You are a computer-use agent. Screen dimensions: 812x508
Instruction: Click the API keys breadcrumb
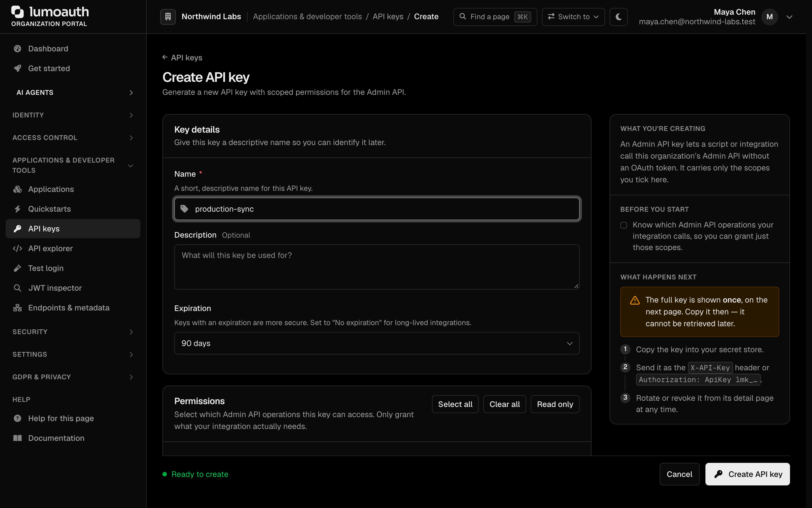pyautogui.click(x=388, y=17)
